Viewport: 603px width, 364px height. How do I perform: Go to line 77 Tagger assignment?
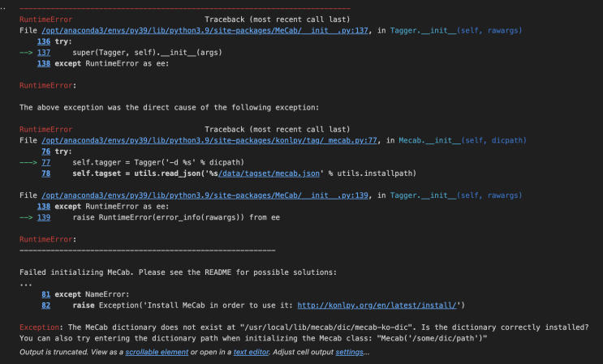point(45,162)
